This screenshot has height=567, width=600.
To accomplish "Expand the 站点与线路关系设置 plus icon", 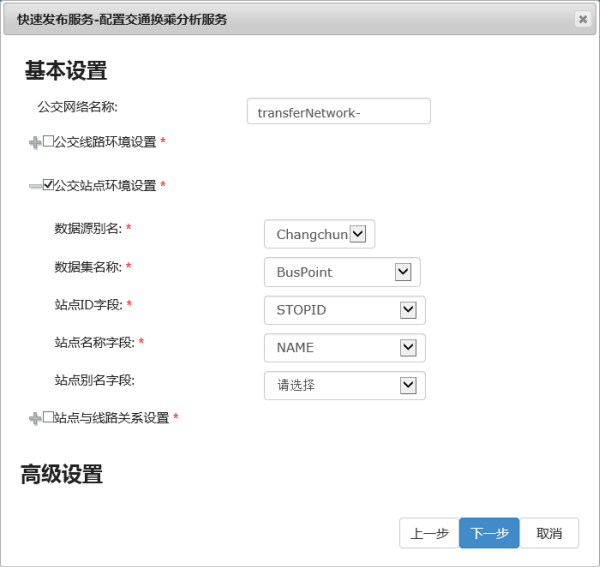I will click(35, 418).
